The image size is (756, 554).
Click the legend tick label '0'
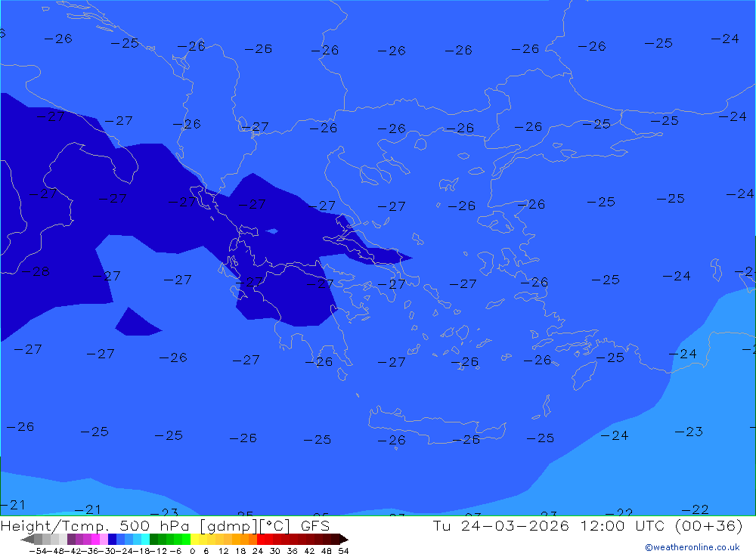192,551
